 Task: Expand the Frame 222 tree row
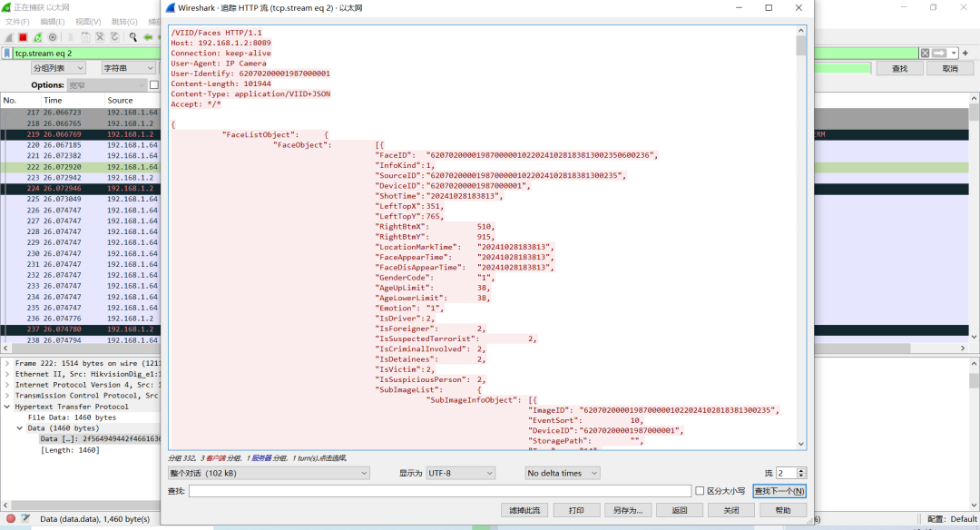click(x=7, y=363)
